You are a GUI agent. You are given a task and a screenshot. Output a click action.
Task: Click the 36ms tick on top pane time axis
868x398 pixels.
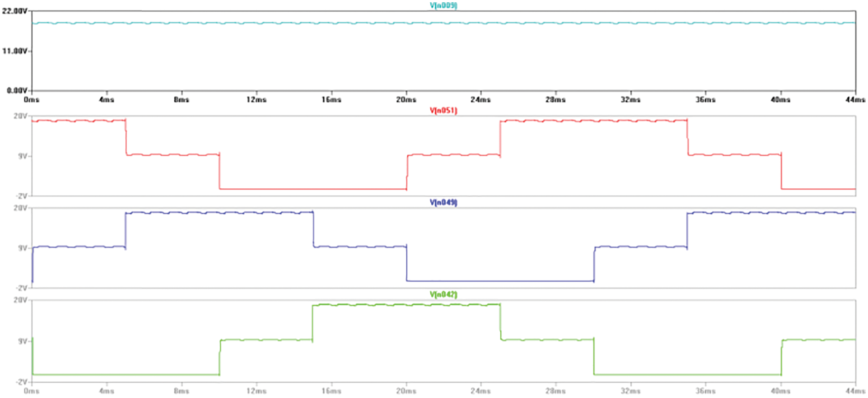click(705, 99)
